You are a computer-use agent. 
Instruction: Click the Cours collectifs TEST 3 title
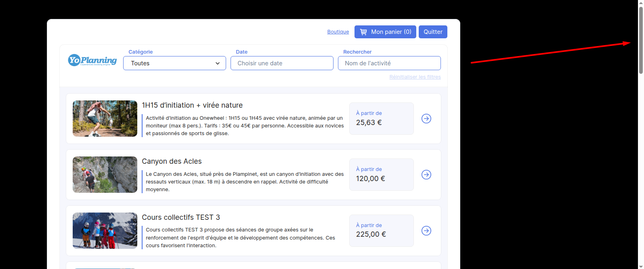(181, 217)
